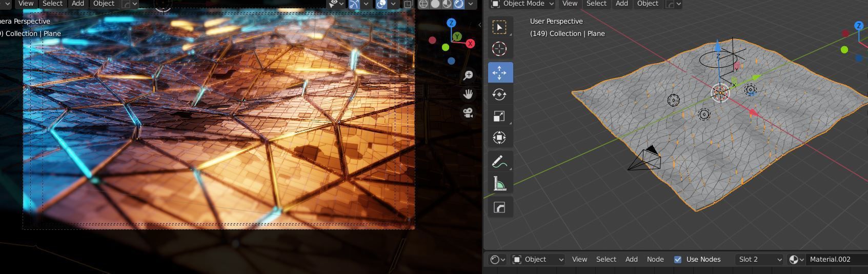Open shader type Object dropdown in node editor

tap(538, 260)
